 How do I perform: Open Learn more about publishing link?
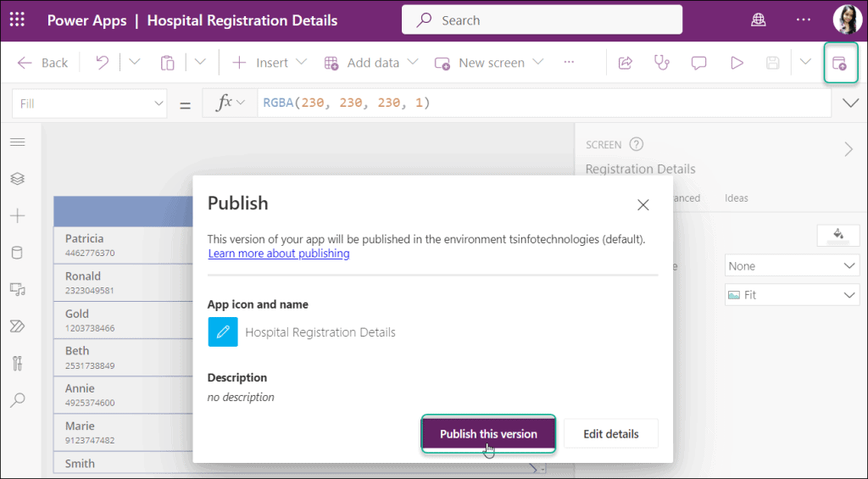pyautogui.click(x=279, y=253)
